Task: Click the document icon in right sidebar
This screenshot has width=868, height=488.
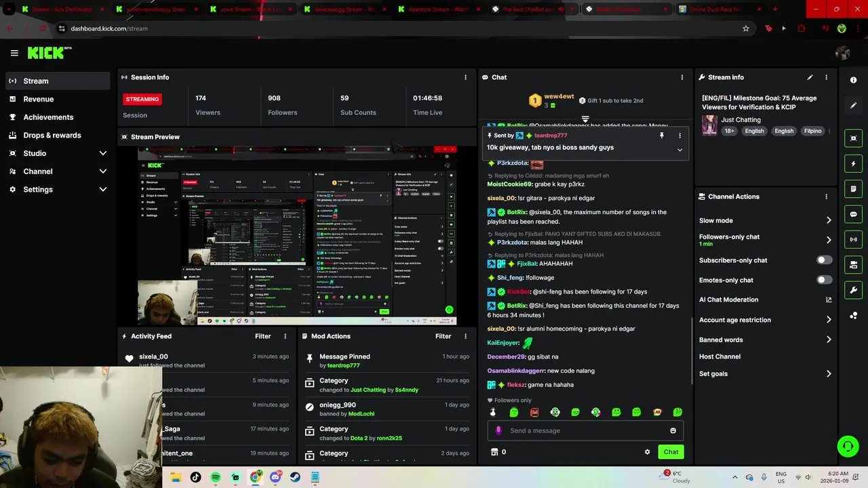Action: [x=853, y=189]
